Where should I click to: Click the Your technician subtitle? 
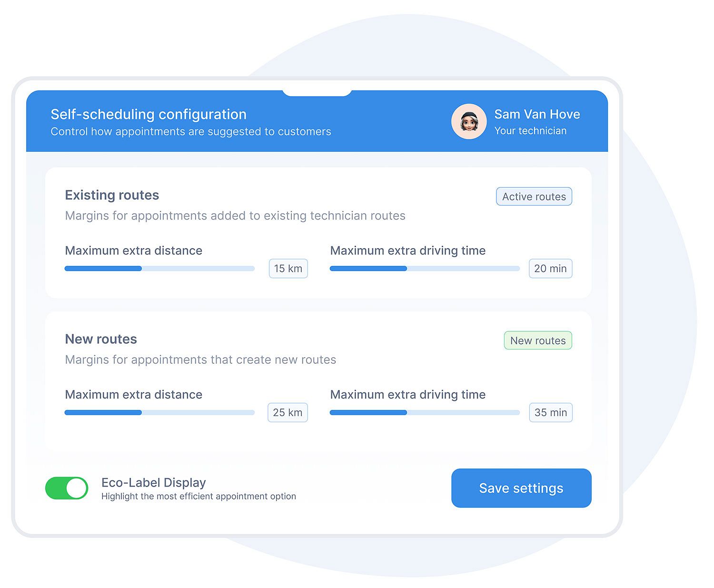(530, 131)
